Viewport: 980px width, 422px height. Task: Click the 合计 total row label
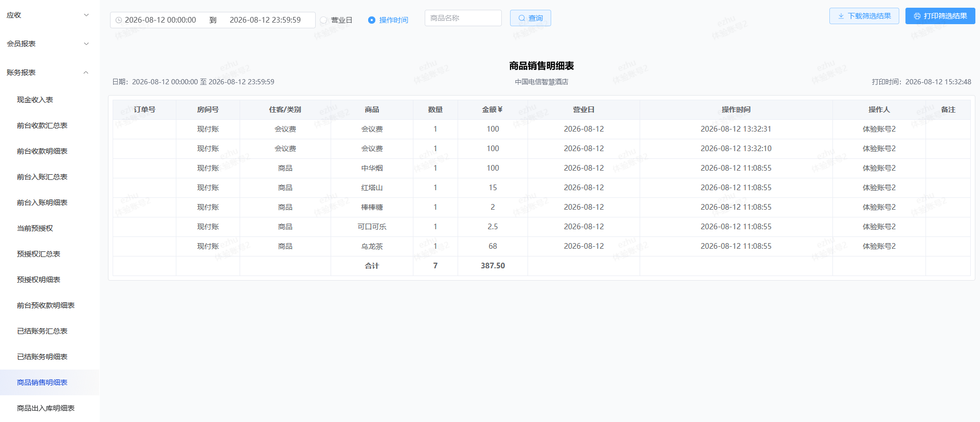tap(372, 266)
